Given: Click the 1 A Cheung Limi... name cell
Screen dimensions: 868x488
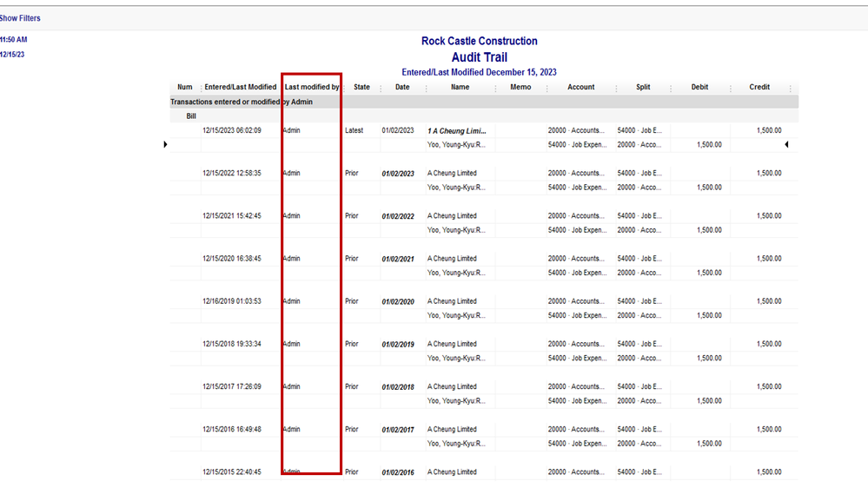Looking at the screenshot, I should click(x=457, y=131).
